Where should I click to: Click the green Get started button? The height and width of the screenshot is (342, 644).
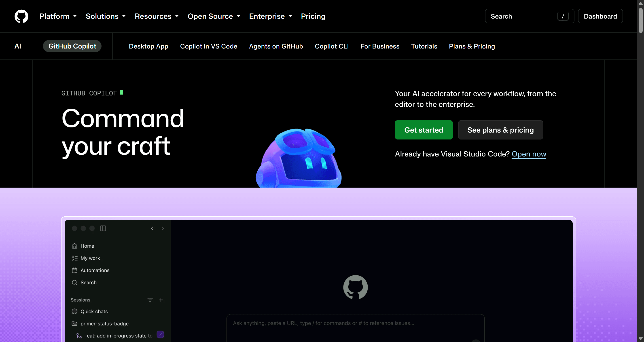[x=424, y=130]
